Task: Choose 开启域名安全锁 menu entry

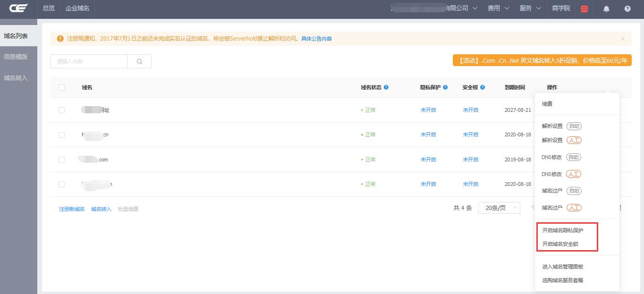Action: [x=560, y=244]
